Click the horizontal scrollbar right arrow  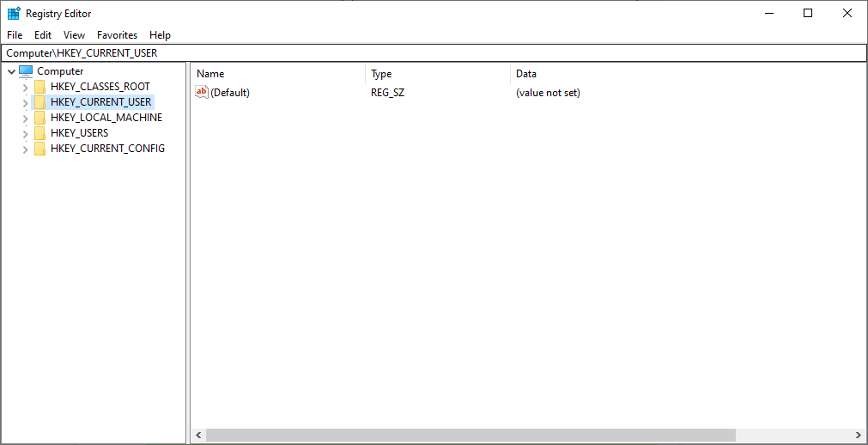(859, 436)
